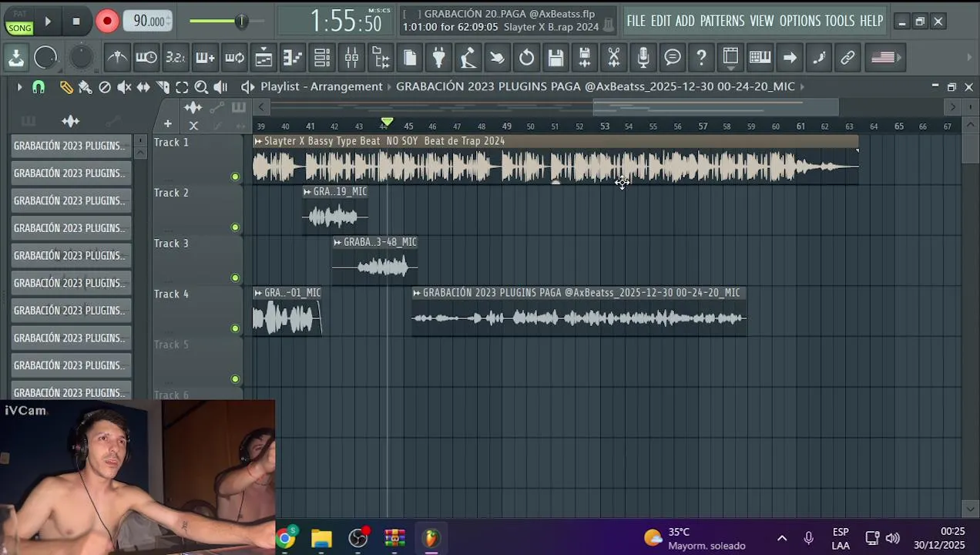Select the zoom magnifier tool
Image resolution: width=980 pixels, height=555 pixels.
[201, 87]
